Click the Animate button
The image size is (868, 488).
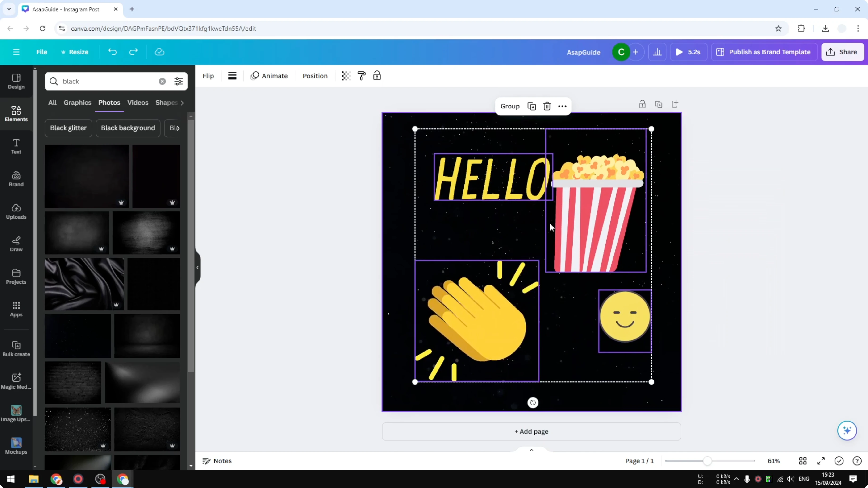269,76
